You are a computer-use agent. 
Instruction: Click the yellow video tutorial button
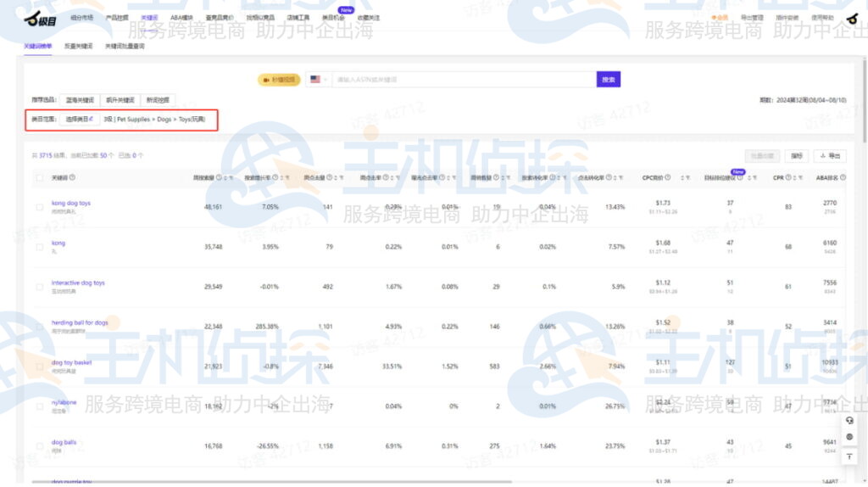pos(279,80)
